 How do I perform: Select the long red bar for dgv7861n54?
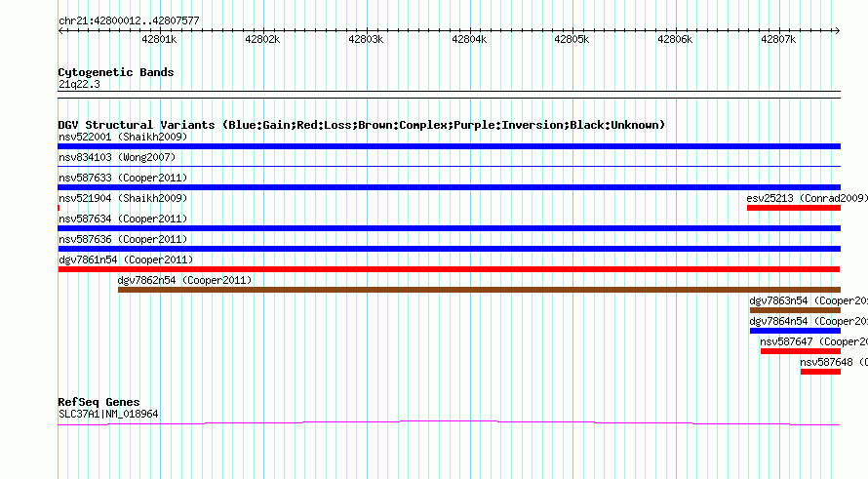click(x=449, y=269)
